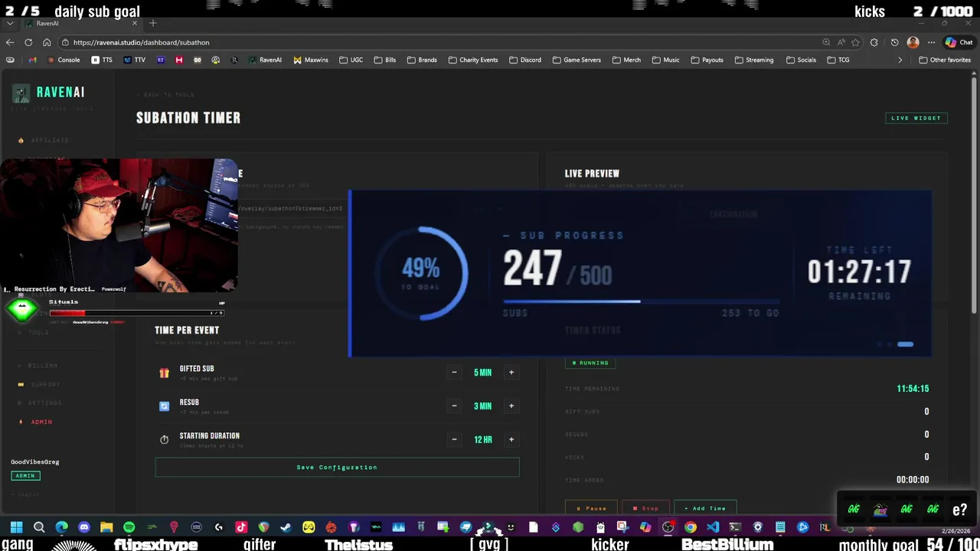980x551 pixels.
Task: Open the Admin sidebar item
Action: pyautogui.click(x=36, y=422)
